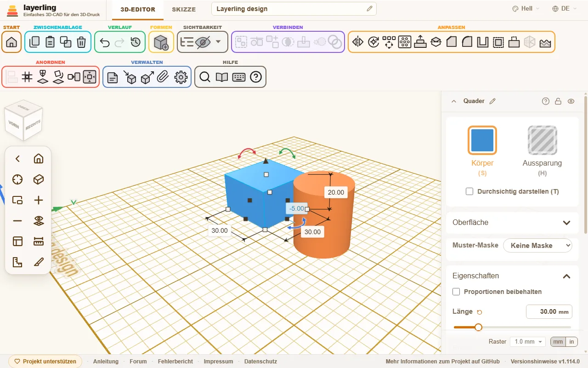Click the home icon under START

coord(11,42)
